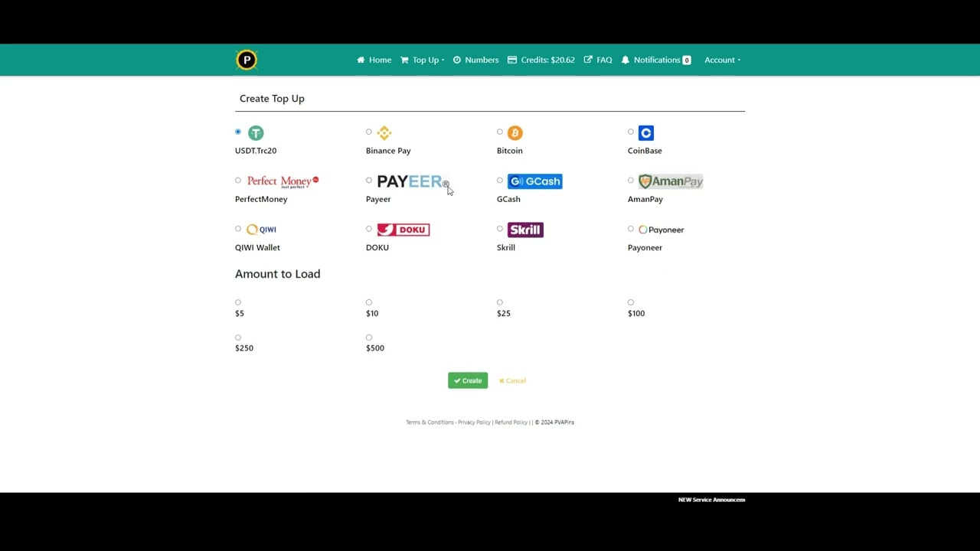Image resolution: width=980 pixels, height=551 pixels.
Task: Choose the $250 amount radio button
Action: 238,337
